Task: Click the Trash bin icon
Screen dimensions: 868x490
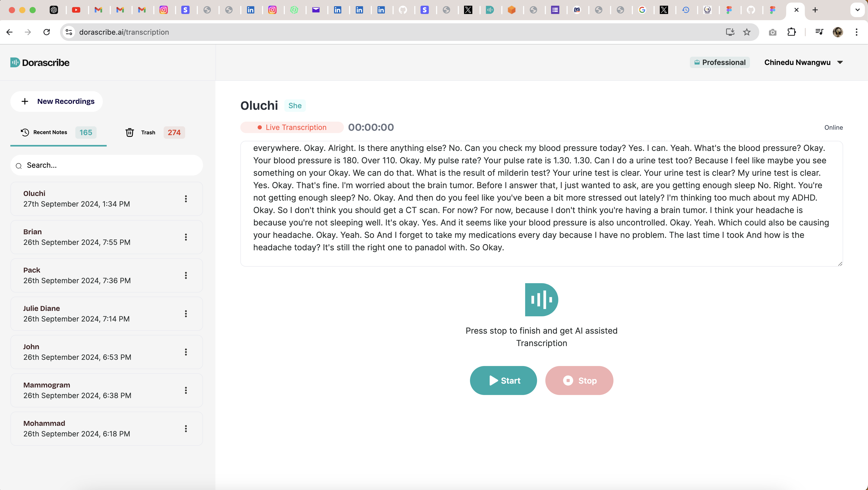Action: pos(130,132)
